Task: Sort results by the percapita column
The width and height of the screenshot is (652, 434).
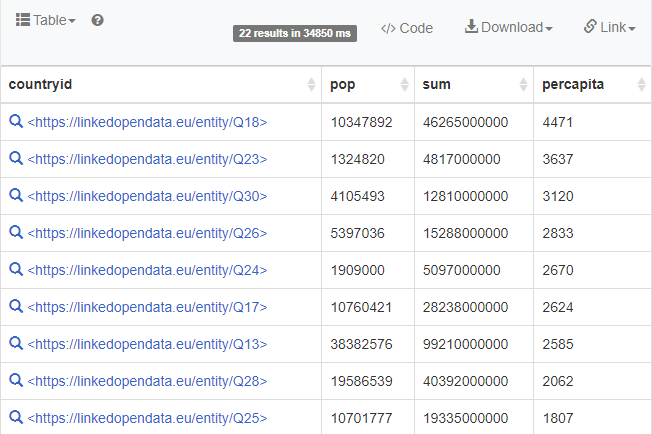Action: point(590,85)
